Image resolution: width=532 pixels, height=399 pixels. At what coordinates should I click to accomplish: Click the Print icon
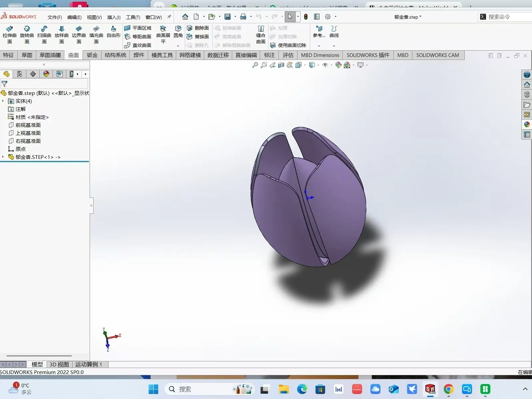243,17
